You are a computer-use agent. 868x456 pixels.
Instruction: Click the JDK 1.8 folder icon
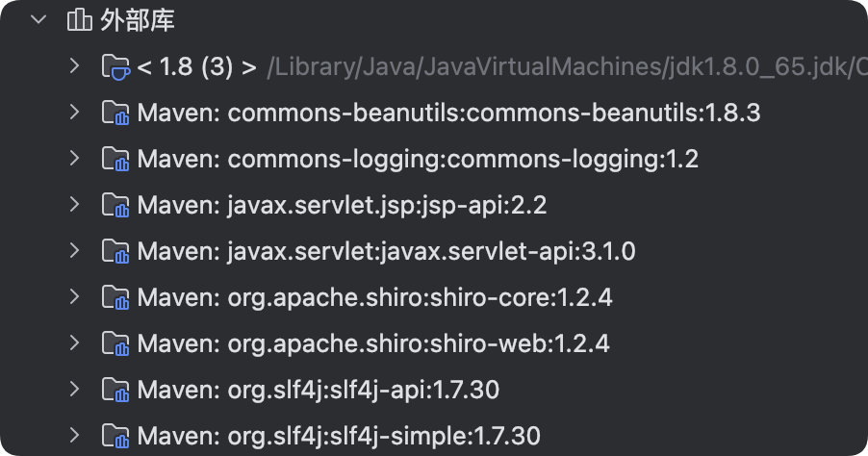click(x=115, y=66)
